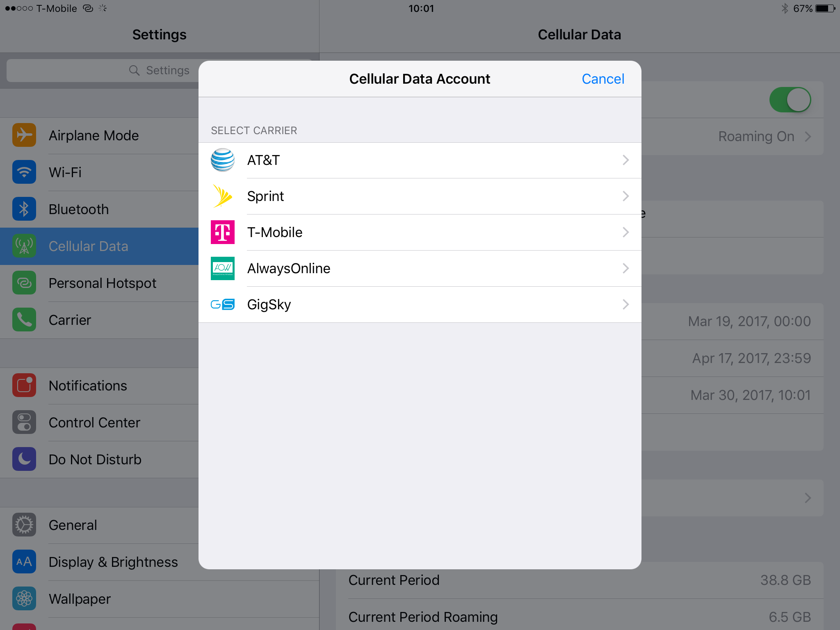The width and height of the screenshot is (840, 630).
Task: Tap the red Notifications icon
Action: click(24, 386)
